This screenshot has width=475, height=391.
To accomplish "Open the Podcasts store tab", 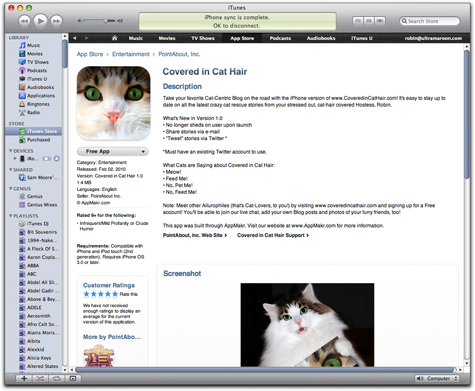I will 280,38.
